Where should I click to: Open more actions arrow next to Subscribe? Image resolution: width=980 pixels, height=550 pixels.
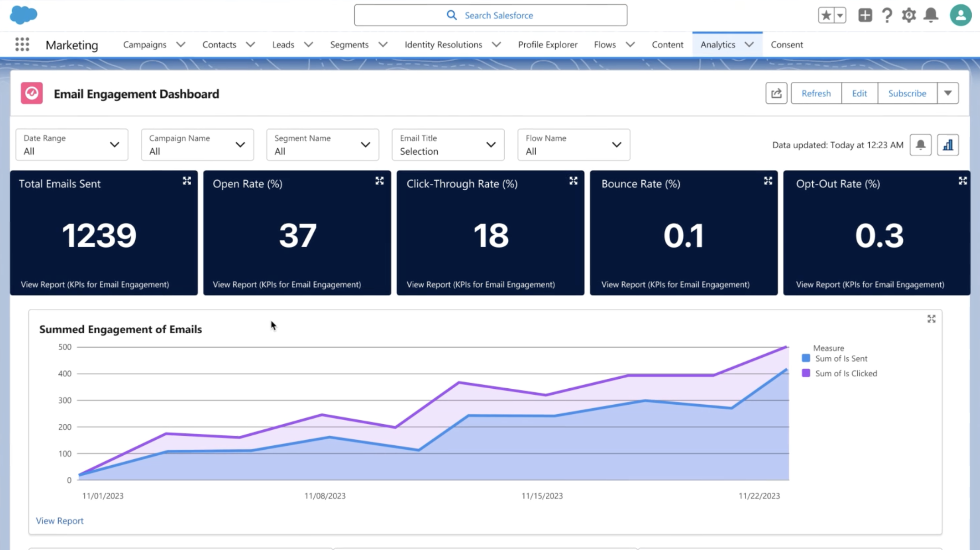point(948,93)
